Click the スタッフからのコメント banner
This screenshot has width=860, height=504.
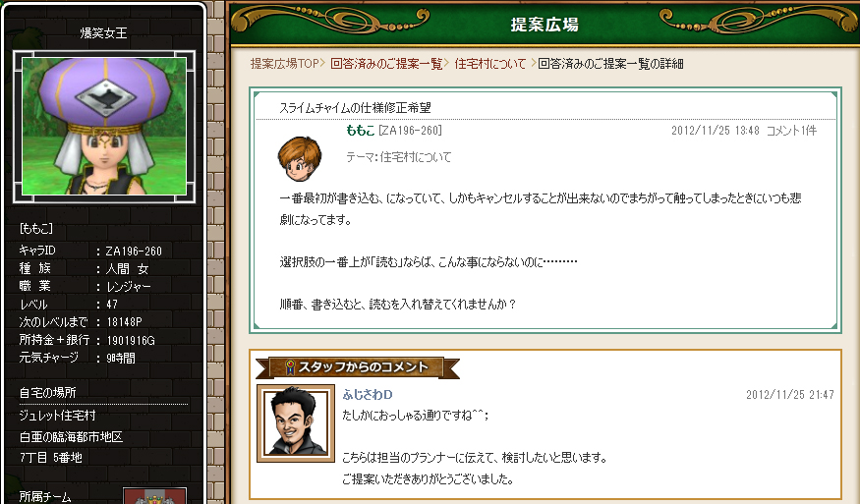(x=358, y=367)
